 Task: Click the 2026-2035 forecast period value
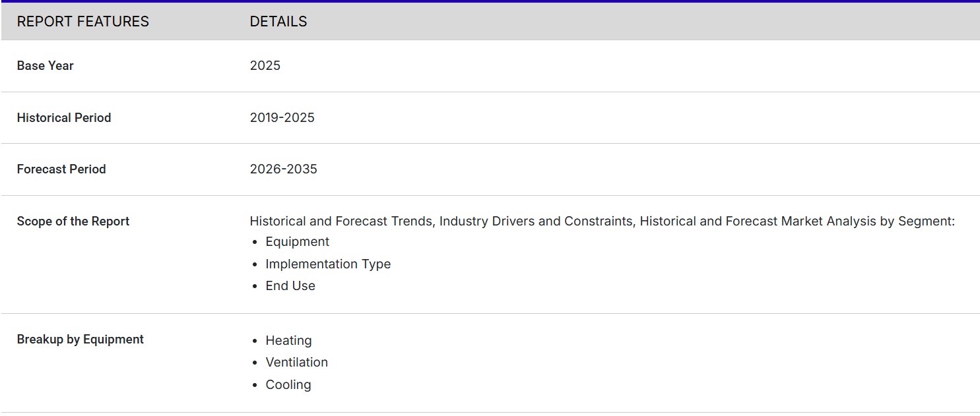pyautogui.click(x=283, y=169)
